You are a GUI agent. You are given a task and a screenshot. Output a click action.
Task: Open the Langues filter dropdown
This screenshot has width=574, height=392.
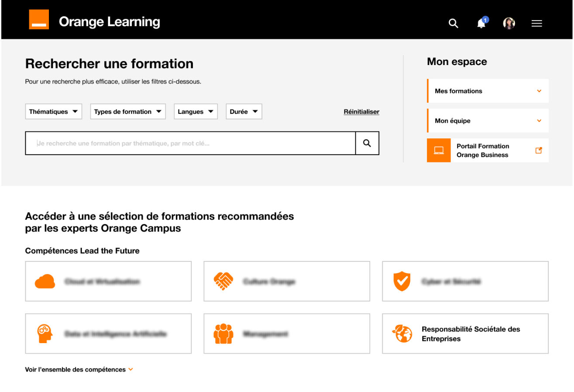point(196,112)
